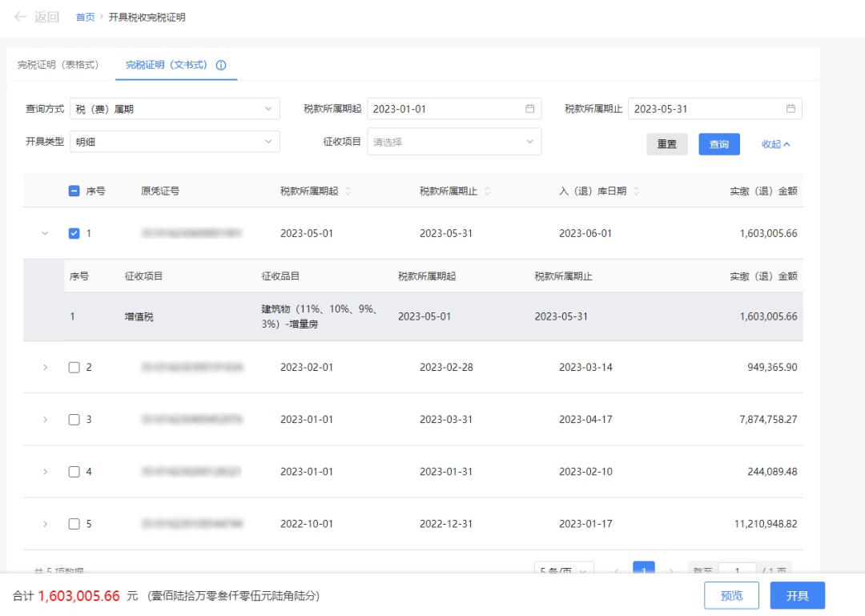Image resolution: width=865 pixels, height=616 pixels.
Task: Click info icon beside 完税证明（文书式）tab
Action: point(222,65)
